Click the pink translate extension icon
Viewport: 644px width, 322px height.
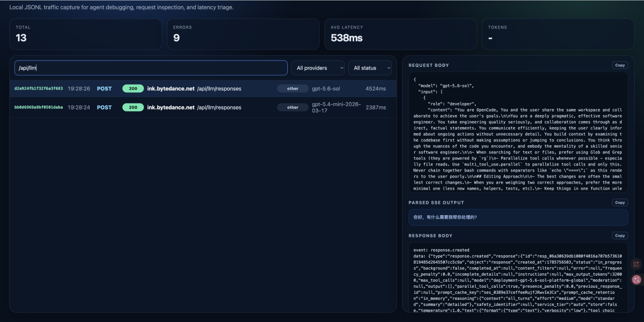coord(636,280)
